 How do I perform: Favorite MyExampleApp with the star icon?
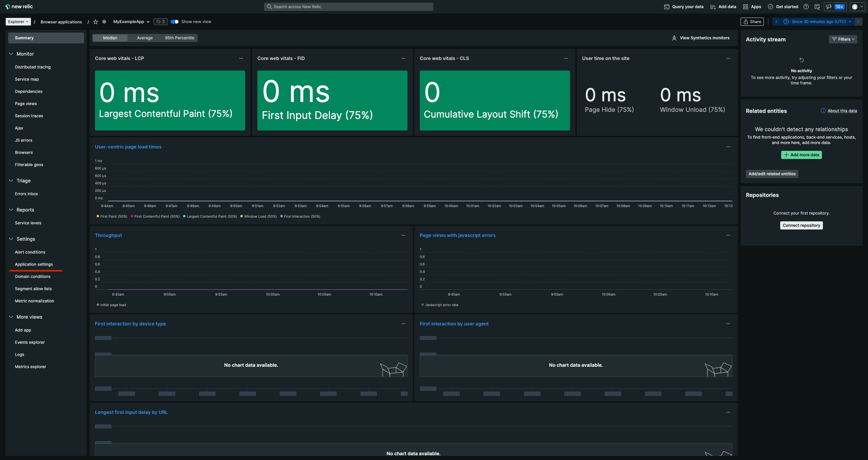click(x=96, y=22)
